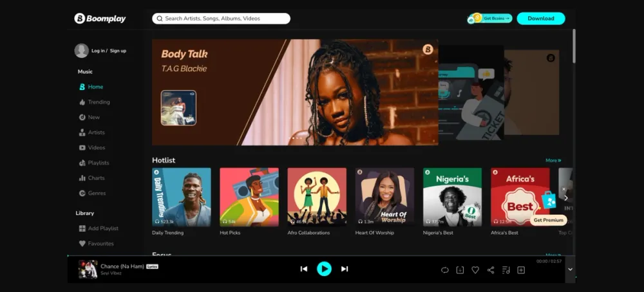This screenshot has height=292, width=644.
Task: Open the Artists section
Action: click(x=97, y=132)
